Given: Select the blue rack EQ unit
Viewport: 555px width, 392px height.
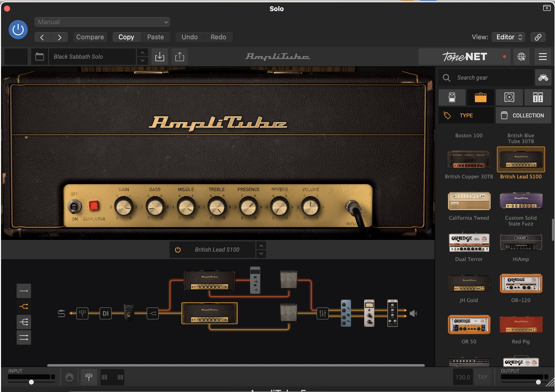Looking at the screenshot, I should tap(346, 313).
